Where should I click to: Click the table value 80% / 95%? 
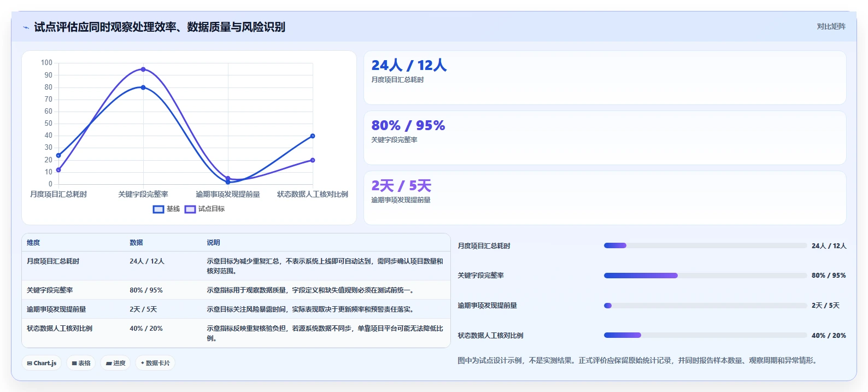[x=146, y=290]
